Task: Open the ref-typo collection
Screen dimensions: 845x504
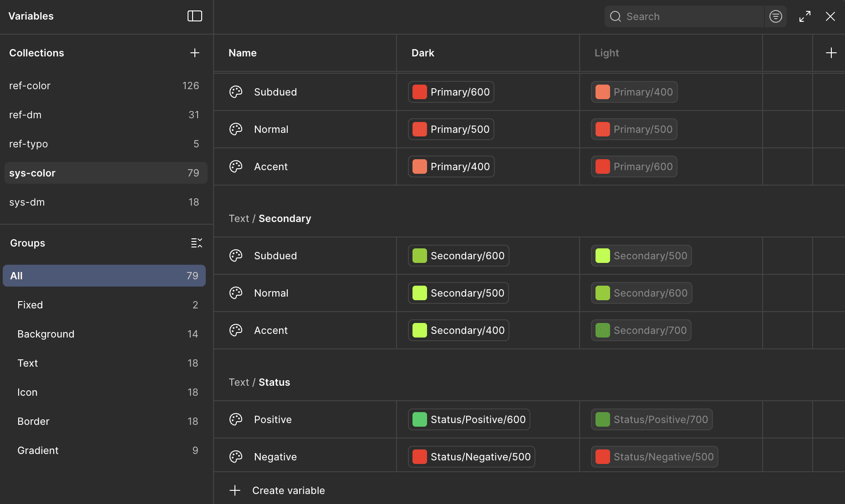Action: [106, 144]
